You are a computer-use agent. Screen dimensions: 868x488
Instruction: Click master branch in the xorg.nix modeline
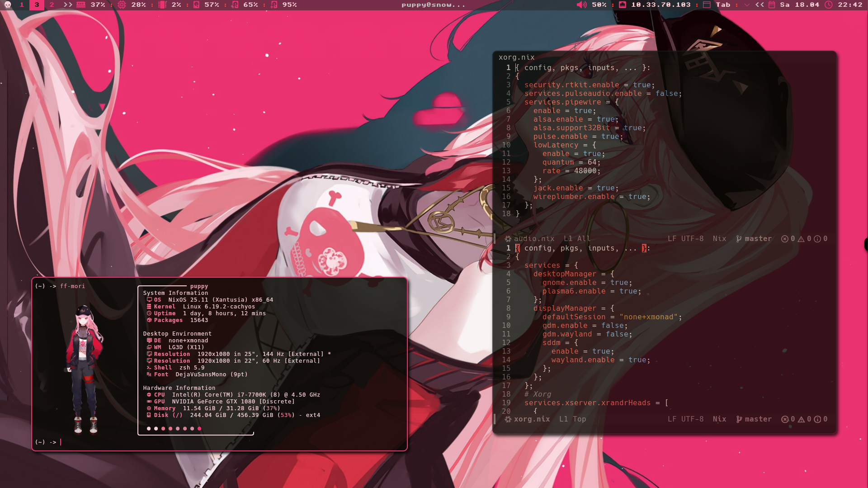click(758, 419)
